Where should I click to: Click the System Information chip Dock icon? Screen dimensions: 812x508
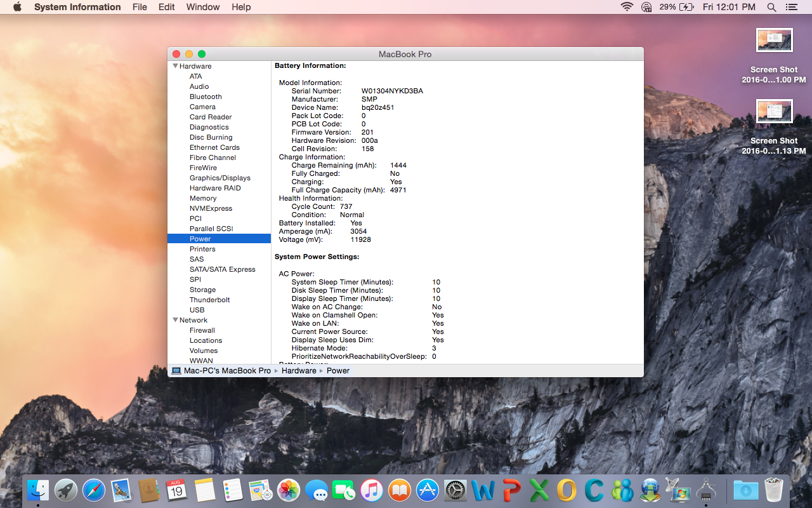(705, 490)
